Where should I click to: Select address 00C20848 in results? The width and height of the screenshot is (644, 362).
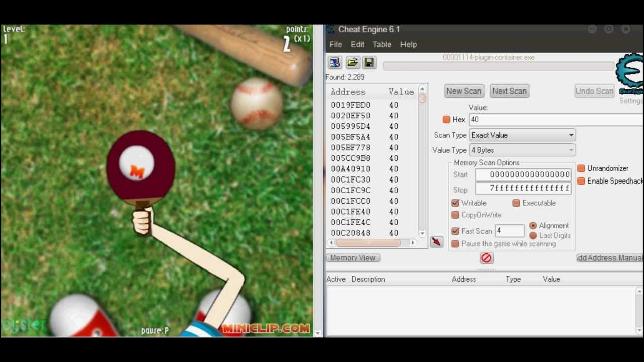coord(350,233)
